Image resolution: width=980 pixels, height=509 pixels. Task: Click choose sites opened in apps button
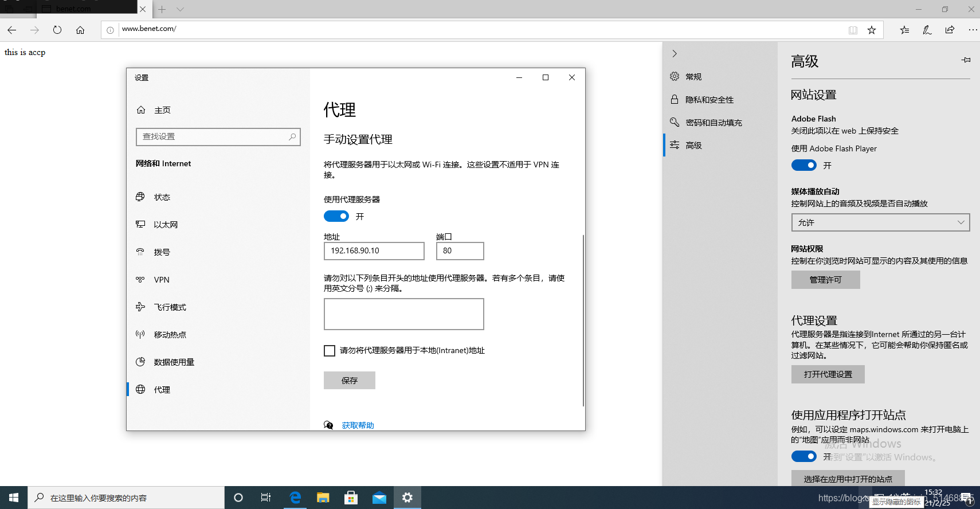(848, 479)
